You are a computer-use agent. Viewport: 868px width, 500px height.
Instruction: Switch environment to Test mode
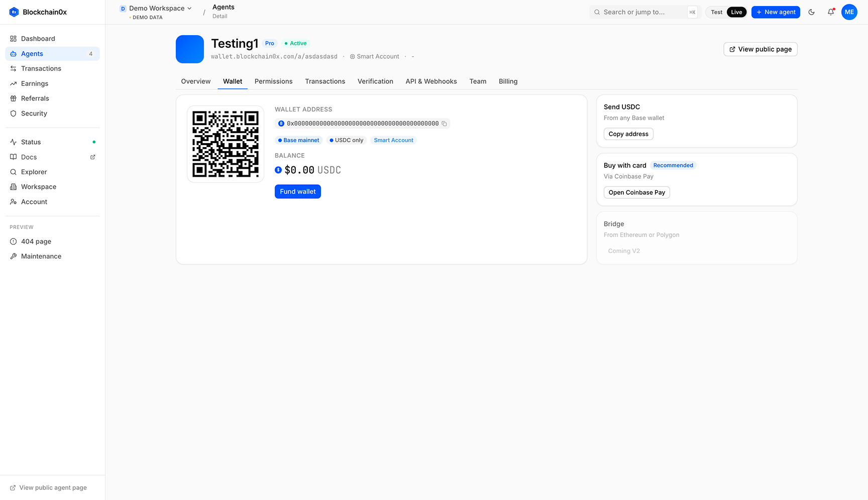pos(716,12)
